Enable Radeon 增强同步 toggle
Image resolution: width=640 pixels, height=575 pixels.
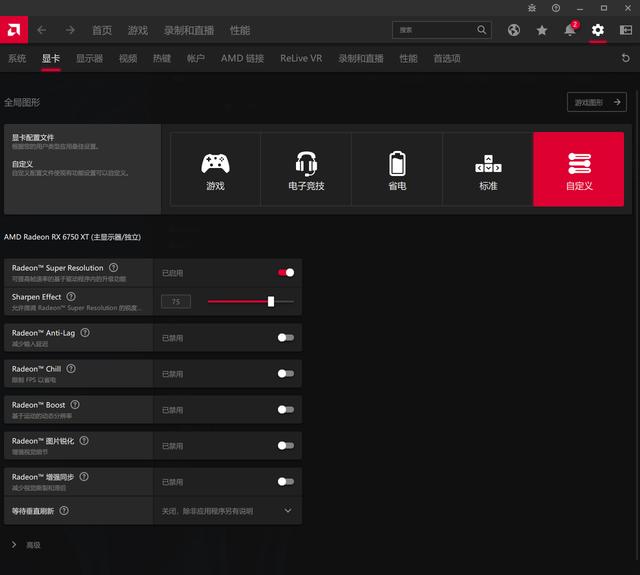286,482
